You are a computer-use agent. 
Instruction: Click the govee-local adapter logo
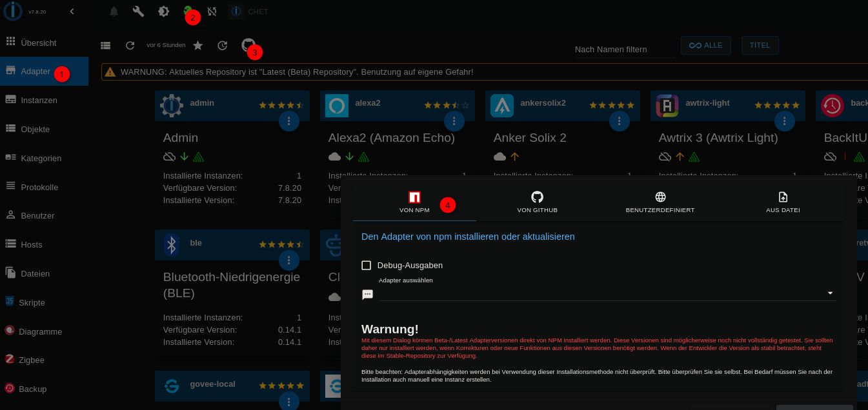coord(172,386)
